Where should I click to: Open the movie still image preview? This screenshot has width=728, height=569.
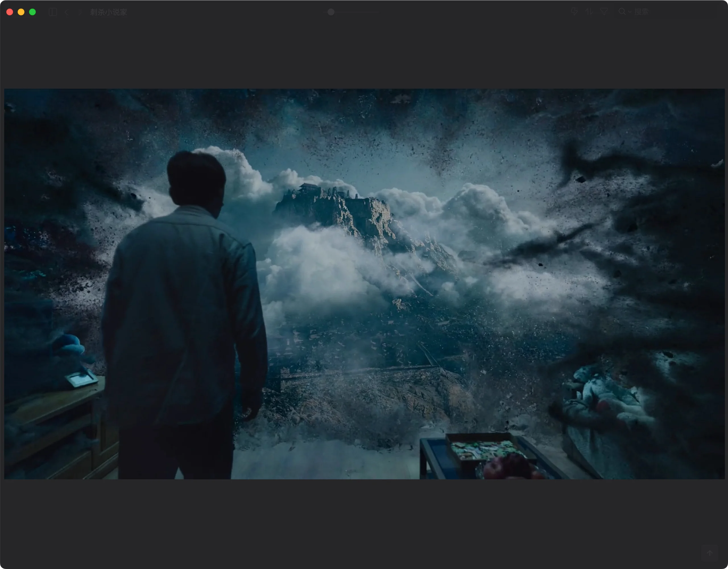(364, 284)
